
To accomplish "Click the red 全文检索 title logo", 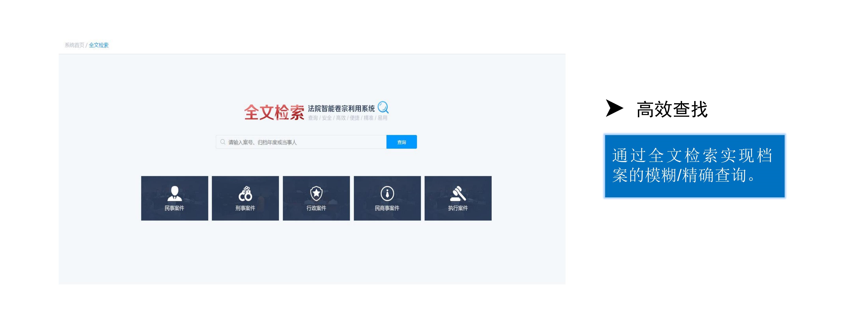I will 274,112.
